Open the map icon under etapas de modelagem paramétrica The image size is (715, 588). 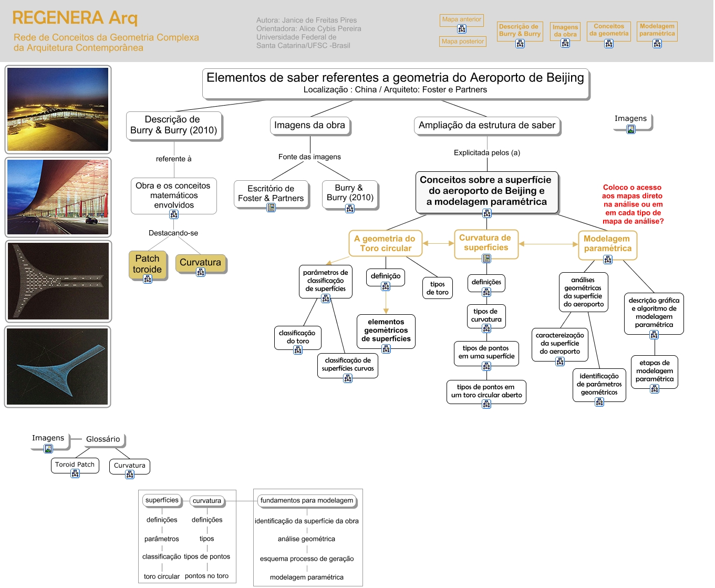click(x=655, y=389)
